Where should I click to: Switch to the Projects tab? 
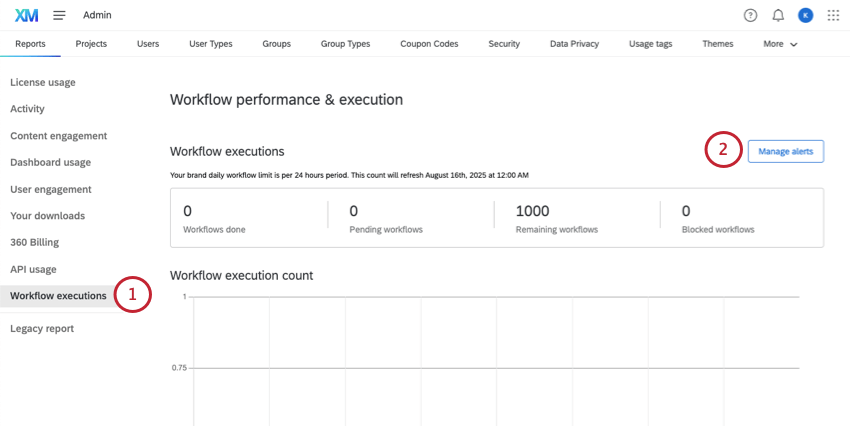point(91,44)
